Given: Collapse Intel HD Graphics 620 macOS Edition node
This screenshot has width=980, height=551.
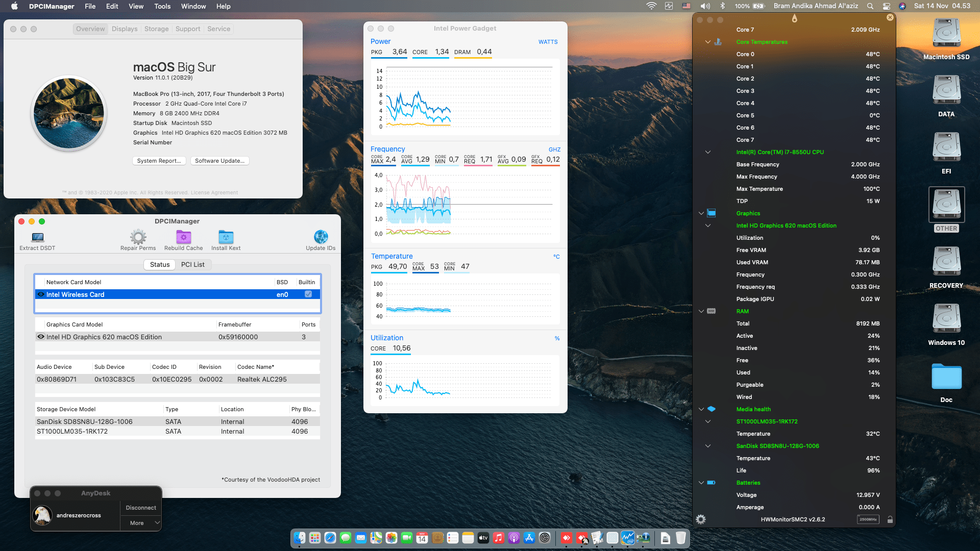Looking at the screenshot, I should [x=707, y=226].
